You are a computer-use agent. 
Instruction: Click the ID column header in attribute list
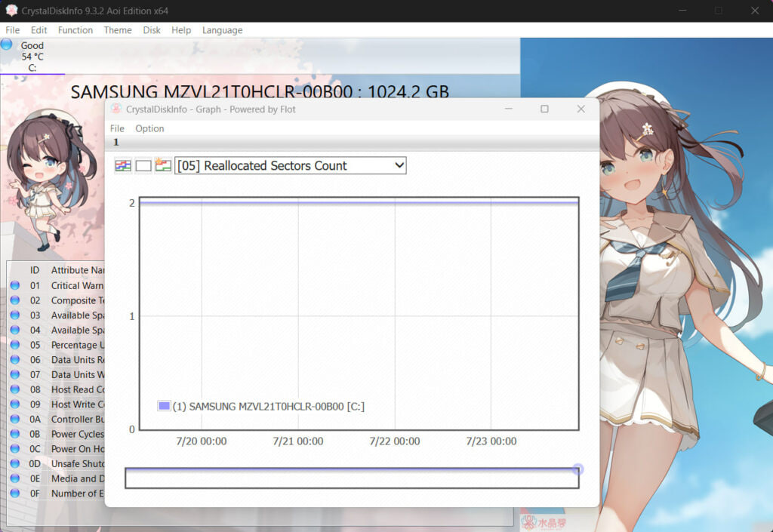tap(35, 270)
